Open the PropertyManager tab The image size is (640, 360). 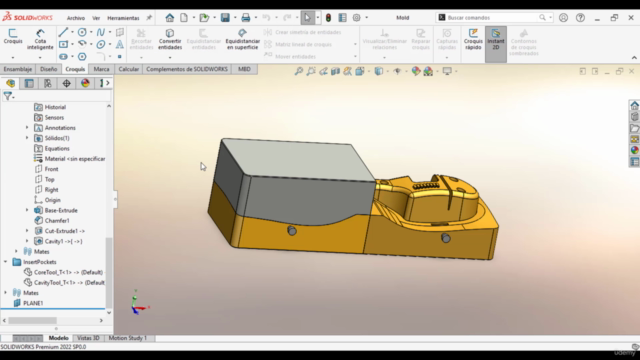pyautogui.click(x=29, y=83)
